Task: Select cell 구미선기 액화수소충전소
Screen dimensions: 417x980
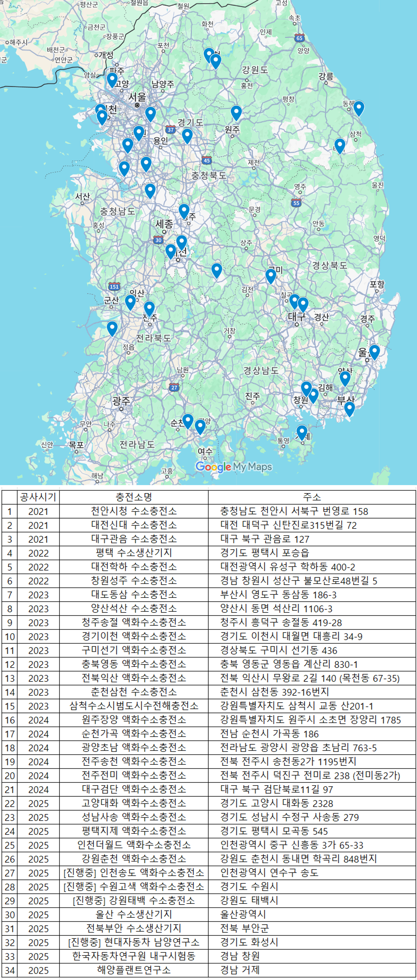Action: click(x=134, y=650)
